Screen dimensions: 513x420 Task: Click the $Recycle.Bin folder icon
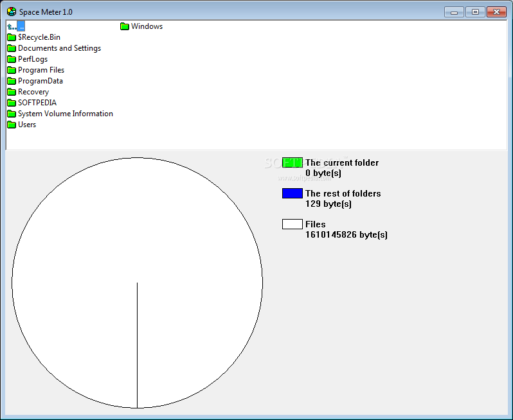click(x=12, y=37)
